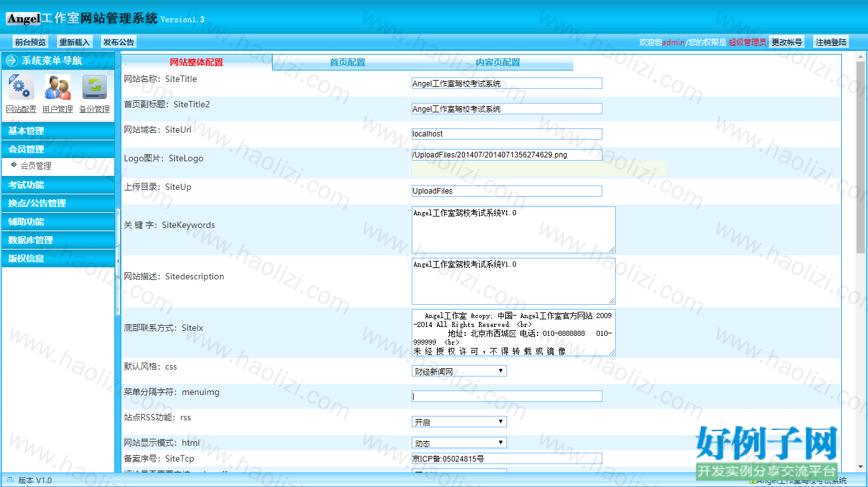This screenshot has height=487, width=868.
Task: Switch to the 网站整体配置 tab
Action: (196, 62)
